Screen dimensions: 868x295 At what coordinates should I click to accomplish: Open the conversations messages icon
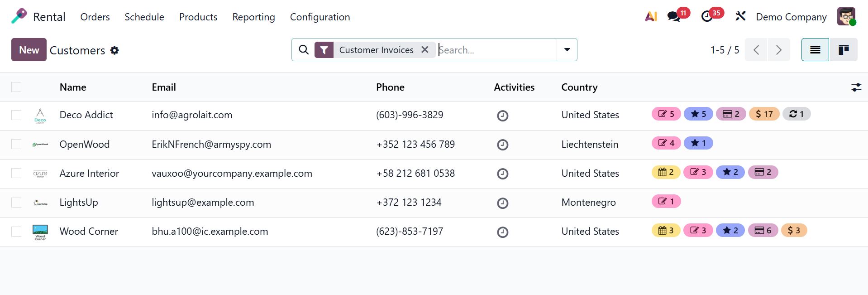pos(674,17)
